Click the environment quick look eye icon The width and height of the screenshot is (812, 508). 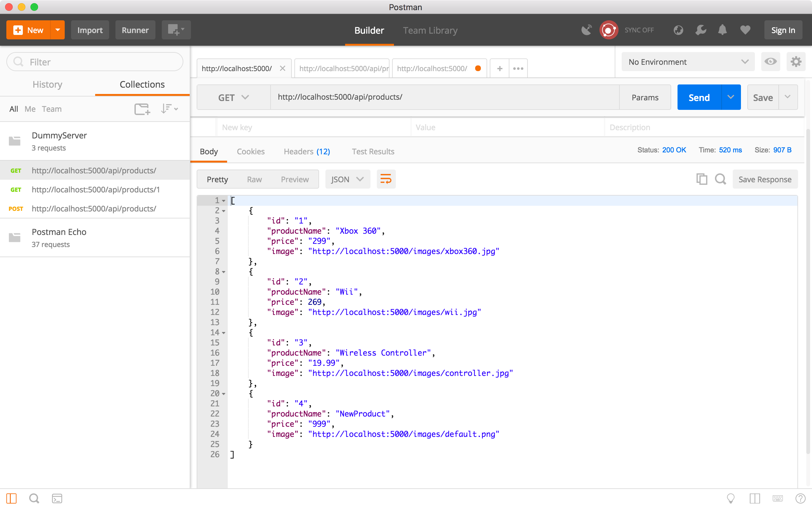[770, 62]
